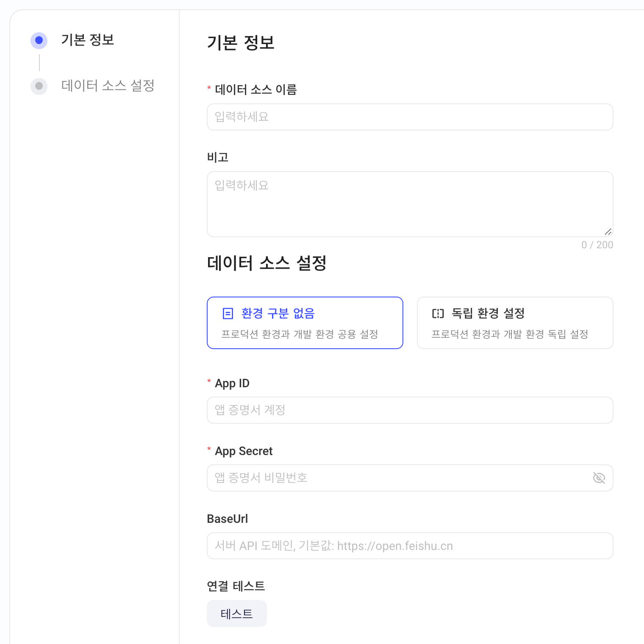This screenshot has height=644, width=644.
Task: Select the 환경 구분 없음 option card
Action: pyautogui.click(x=305, y=323)
